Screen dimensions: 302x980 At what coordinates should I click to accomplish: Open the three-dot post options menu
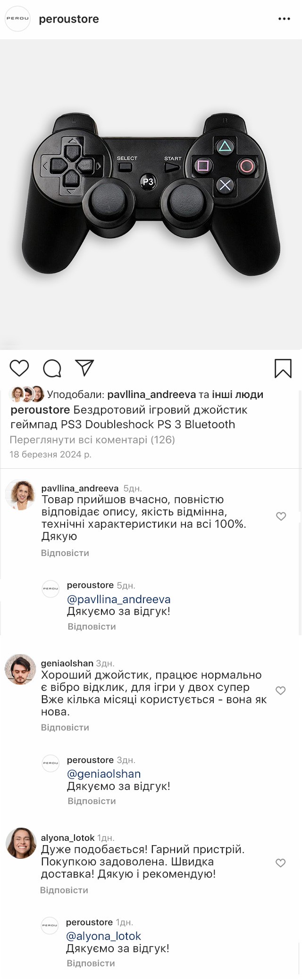click(284, 19)
